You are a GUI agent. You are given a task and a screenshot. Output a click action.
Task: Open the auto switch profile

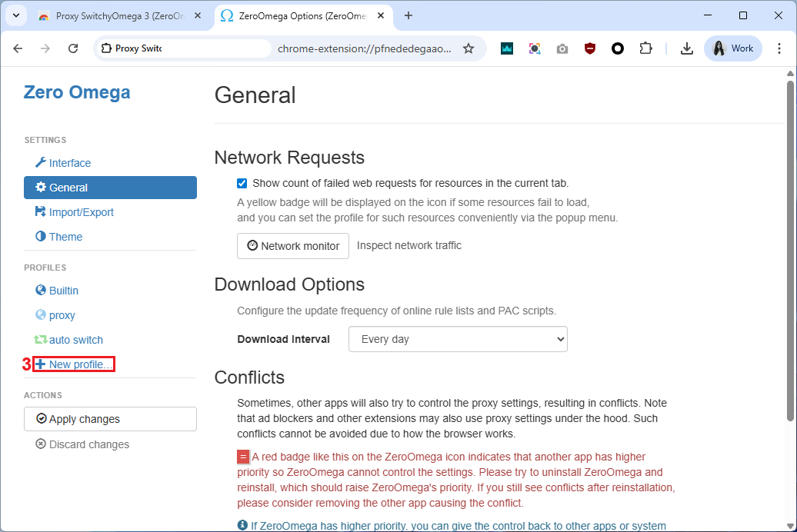[x=75, y=340]
